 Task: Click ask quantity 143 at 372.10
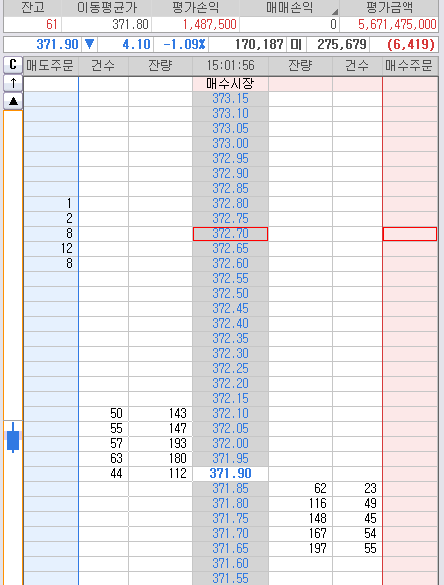(x=177, y=413)
